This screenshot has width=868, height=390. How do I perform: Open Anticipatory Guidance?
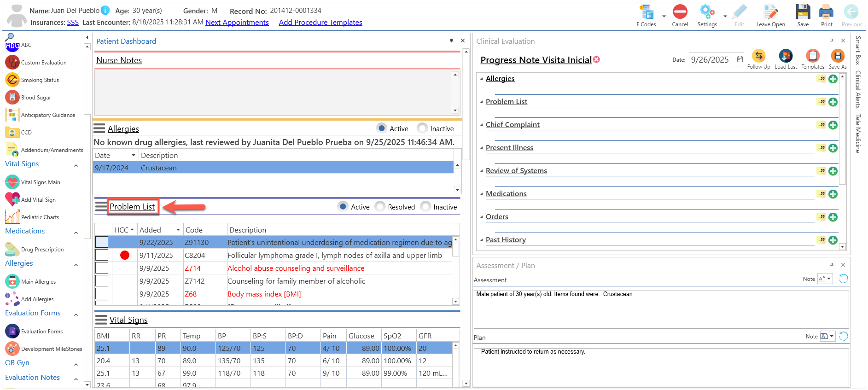[x=40, y=115]
